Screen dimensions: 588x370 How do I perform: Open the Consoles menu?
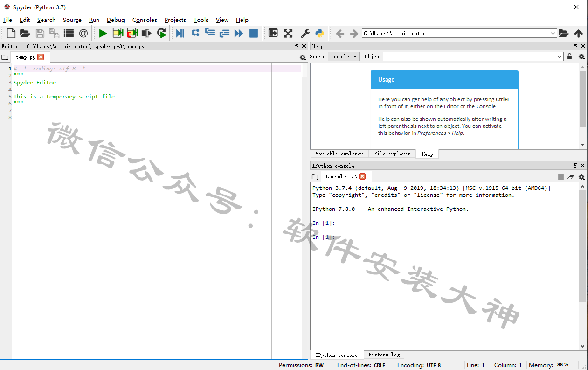pos(145,20)
